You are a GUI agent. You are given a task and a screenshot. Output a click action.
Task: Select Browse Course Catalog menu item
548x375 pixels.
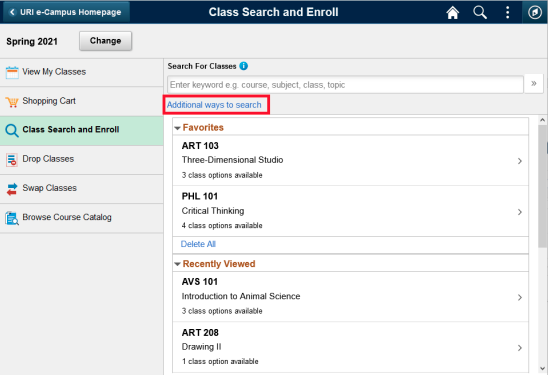[x=82, y=218]
